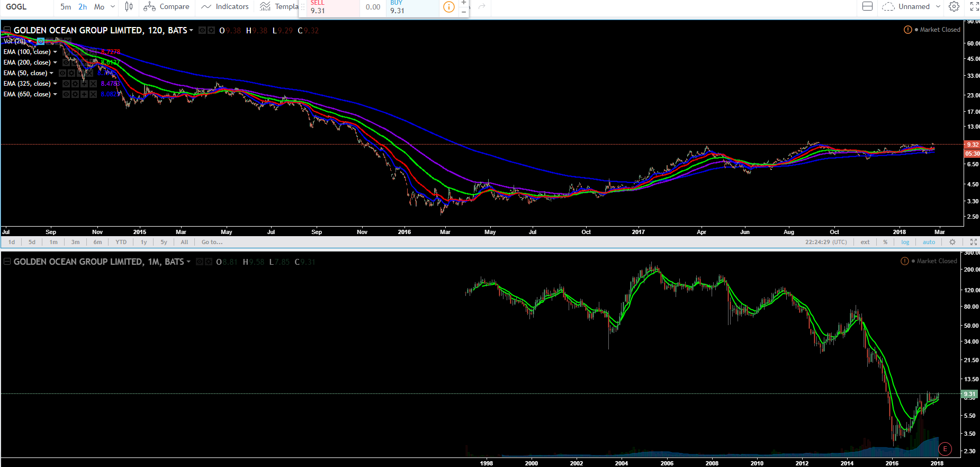
Task: Switch to the 5m timeframe
Action: point(66,7)
